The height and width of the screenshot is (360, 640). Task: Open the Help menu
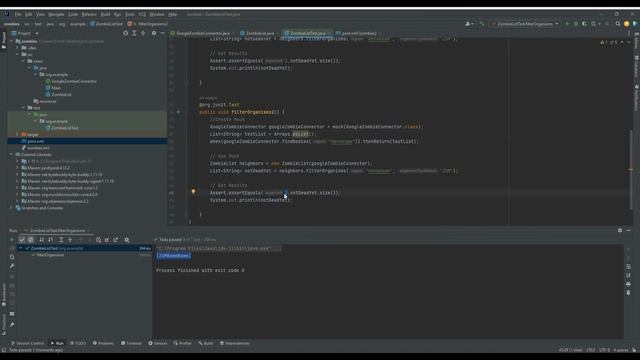[173, 14]
